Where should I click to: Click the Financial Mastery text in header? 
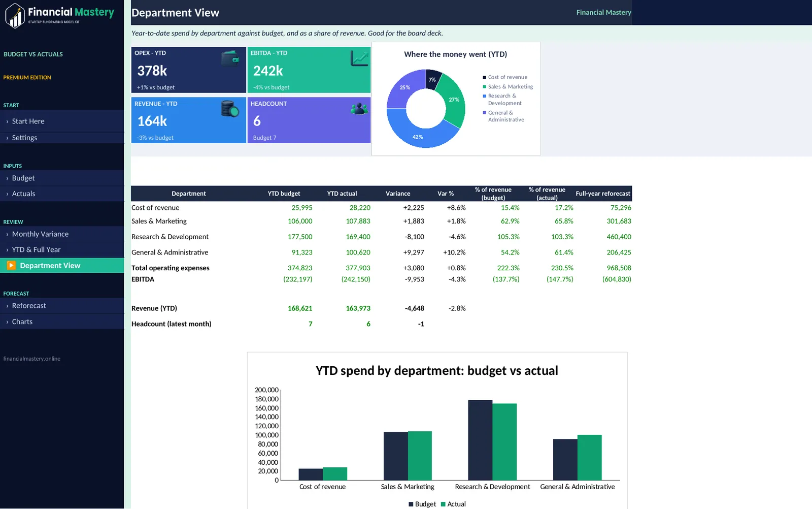pos(603,12)
